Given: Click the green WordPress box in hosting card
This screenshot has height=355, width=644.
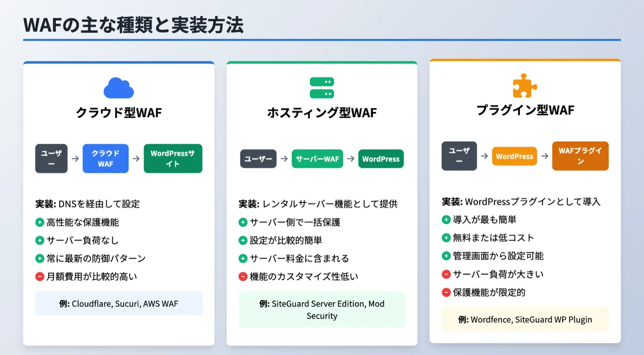Looking at the screenshot, I should click(381, 159).
